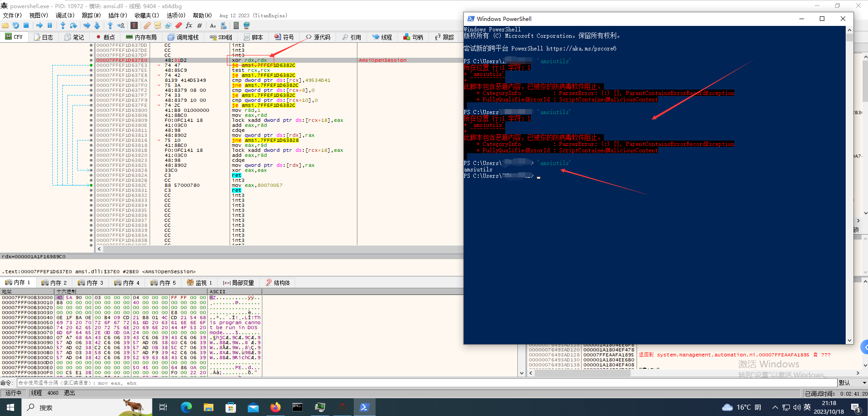Collapse the jump marker at 00007FFEF1D63816

[159, 140]
